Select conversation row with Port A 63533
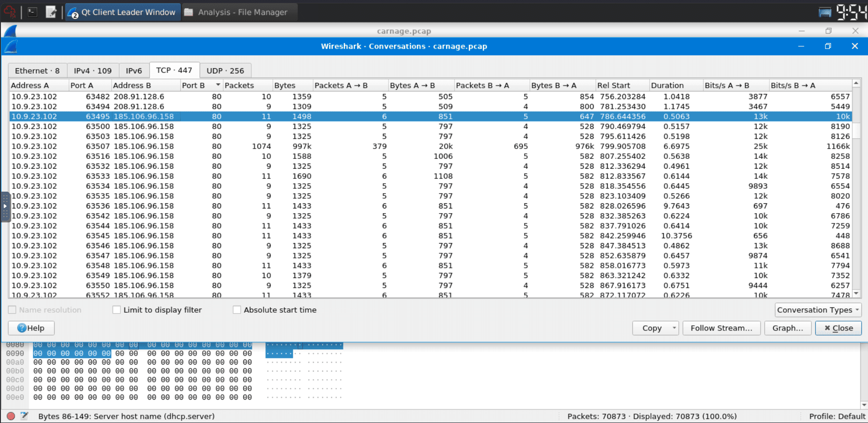This screenshot has height=423, width=868. (430, 176)
